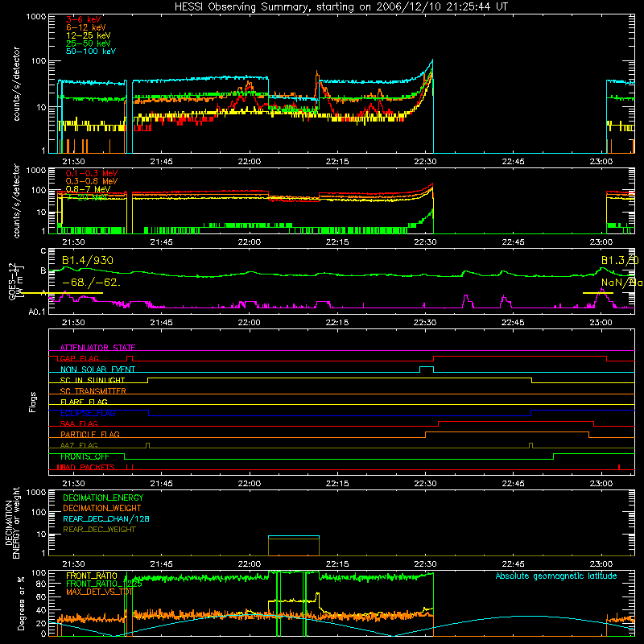Select the SAA_FLAG label
Screen dimensions: 644x644
point(79,424)
